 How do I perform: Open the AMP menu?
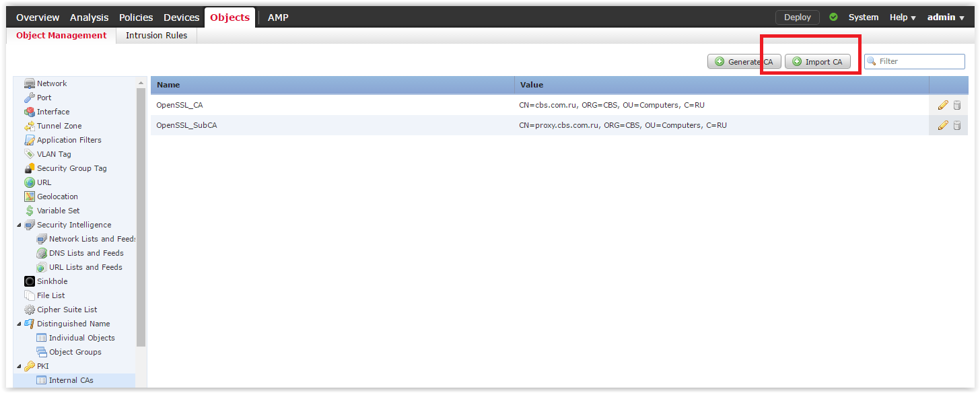[278, 17]
